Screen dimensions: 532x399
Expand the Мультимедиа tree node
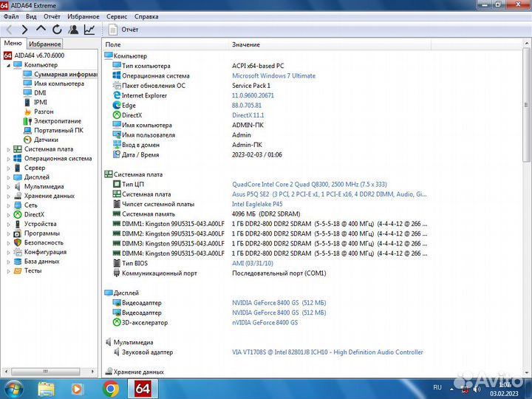[x=8, y=187]
